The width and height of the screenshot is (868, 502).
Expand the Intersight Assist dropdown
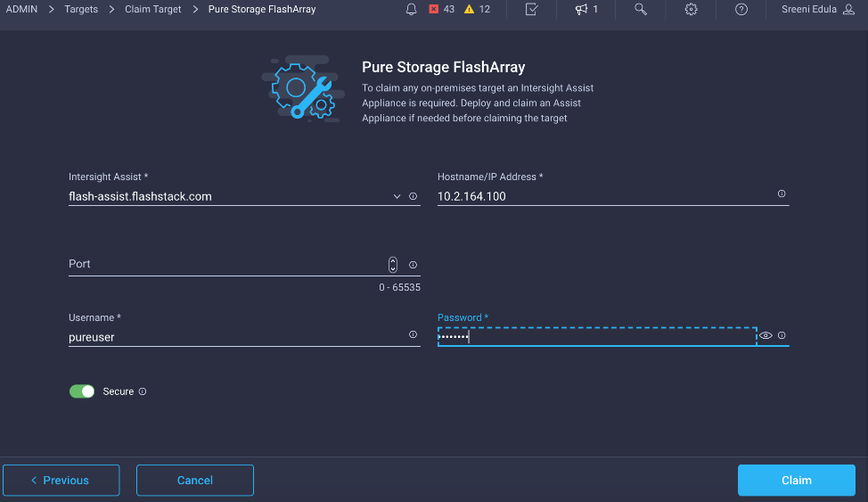[x=397, y=196]
